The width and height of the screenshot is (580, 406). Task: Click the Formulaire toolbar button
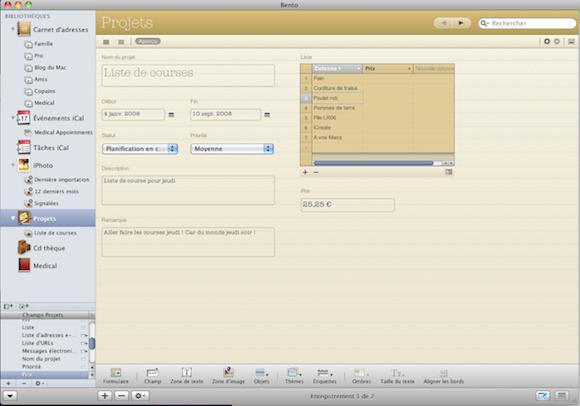[x=116, y=375]
